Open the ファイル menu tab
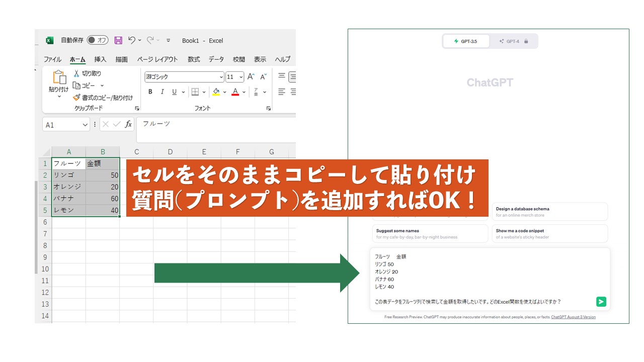 (x=52, y=59)
